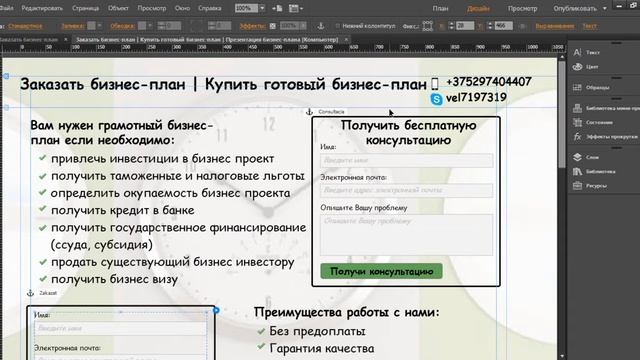
Task: Click the X coordinate value field
Action: (x=464, y=26)
